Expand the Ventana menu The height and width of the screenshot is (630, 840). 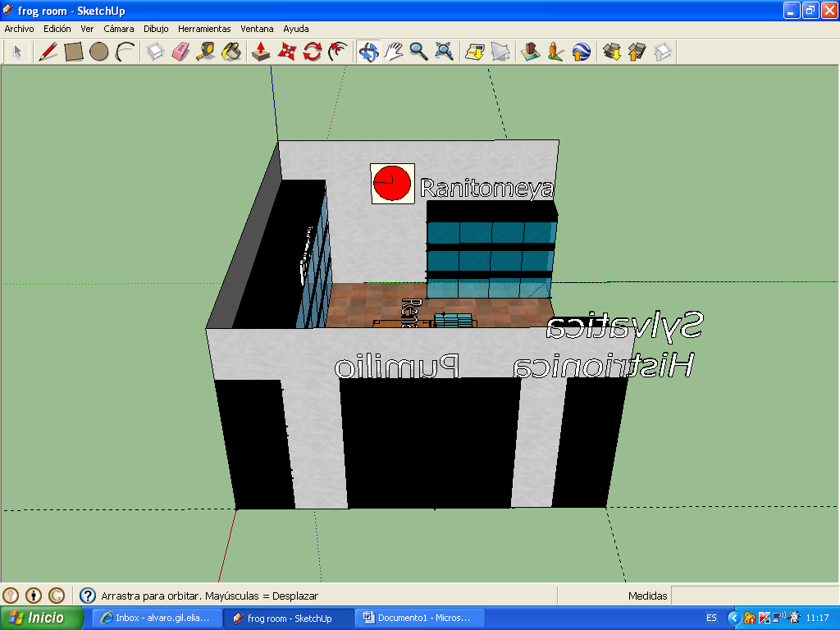point(257,28)
